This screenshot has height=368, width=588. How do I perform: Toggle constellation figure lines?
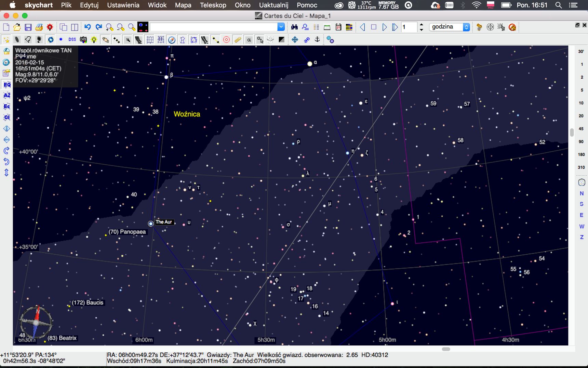[x=183, y=40]
